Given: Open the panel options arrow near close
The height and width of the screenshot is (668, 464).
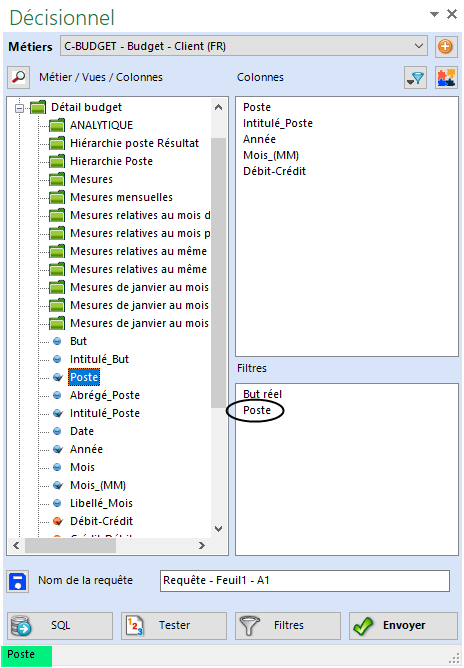Looking at the screenshot, I should click(434, 14).
